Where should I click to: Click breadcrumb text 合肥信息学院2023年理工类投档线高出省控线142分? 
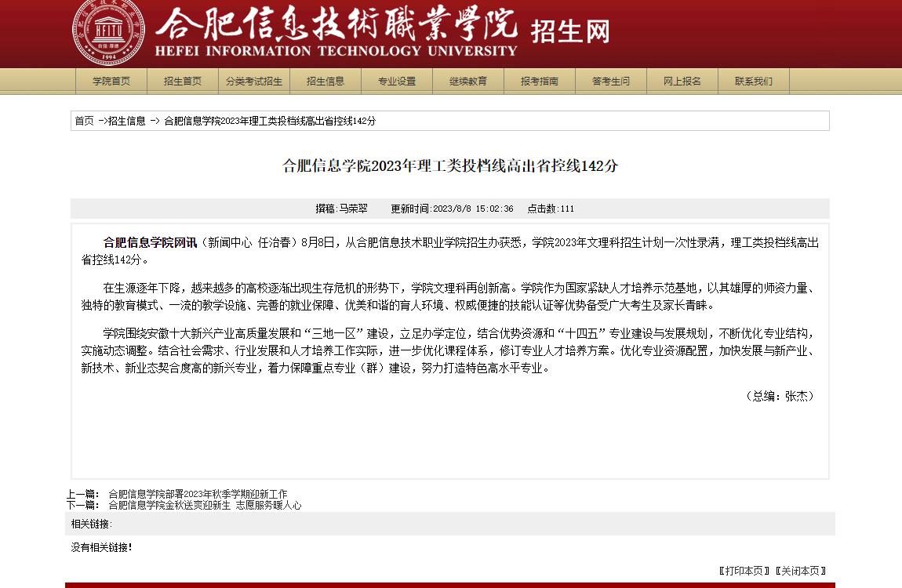pos(270,121)
